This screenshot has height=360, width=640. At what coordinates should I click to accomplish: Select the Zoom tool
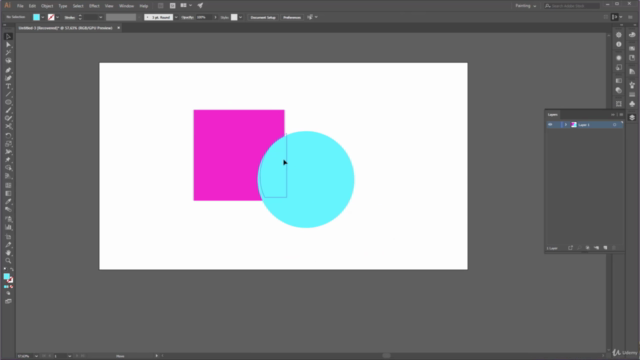[x=8, y=261]
